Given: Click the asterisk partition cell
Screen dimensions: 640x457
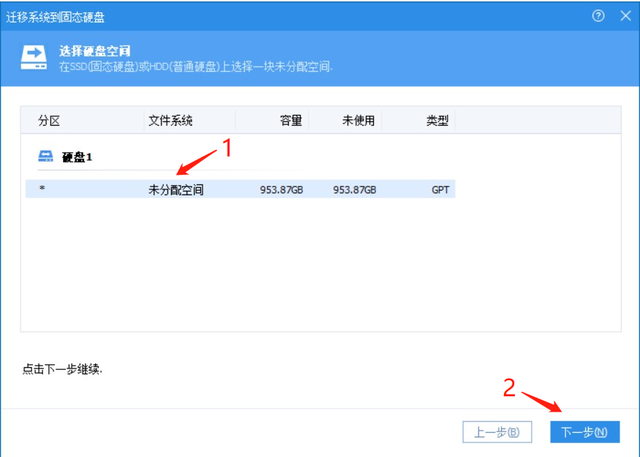Looking at the screenshot, I should coord(42,189).
